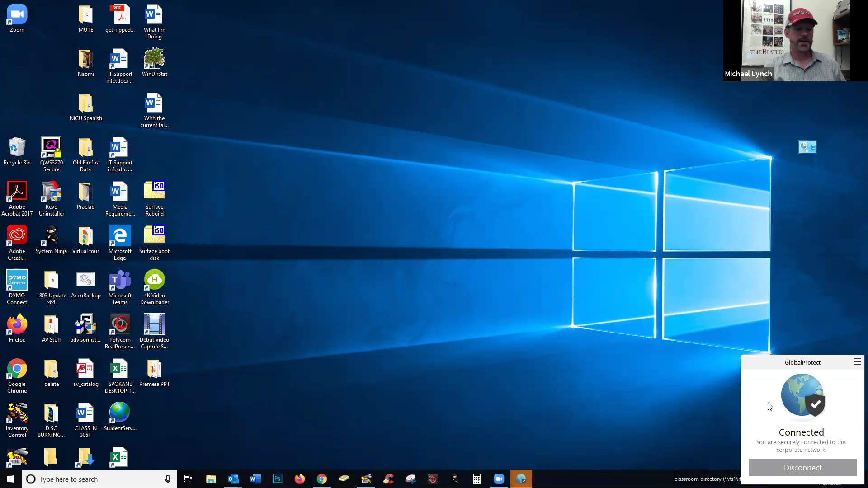Image resolution: width=868 pixels, height=488 pixels.
Task: Open AccuBackup desktop icon
Action: pyautogui.click(x=86, y=284)
